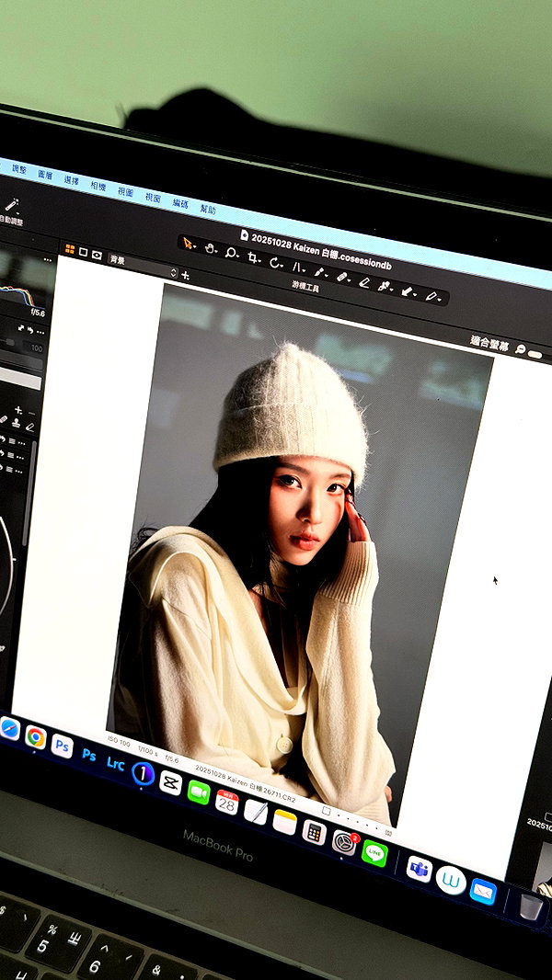Select the Crop cursor tool
This screenshot has height=980, width=552.
[253, 257]
